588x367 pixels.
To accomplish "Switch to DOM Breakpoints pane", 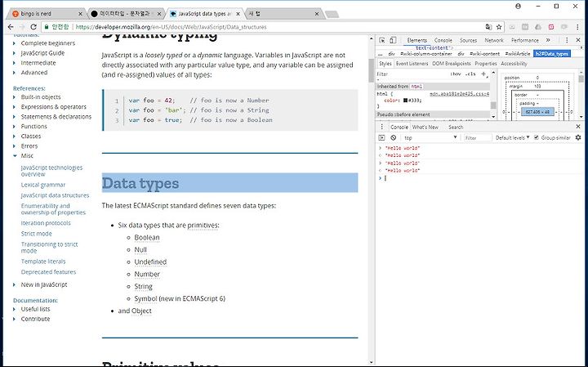I will pyautogui.click(x=451, y=64).
